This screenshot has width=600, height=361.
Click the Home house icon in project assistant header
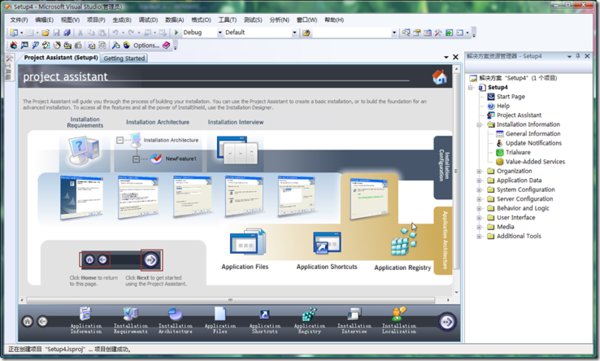tap(439, 77)
